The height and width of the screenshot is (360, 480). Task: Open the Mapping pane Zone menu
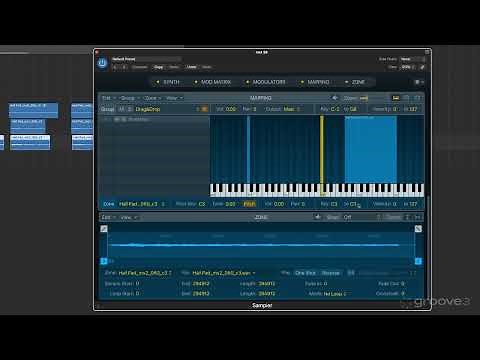(153, 98)
